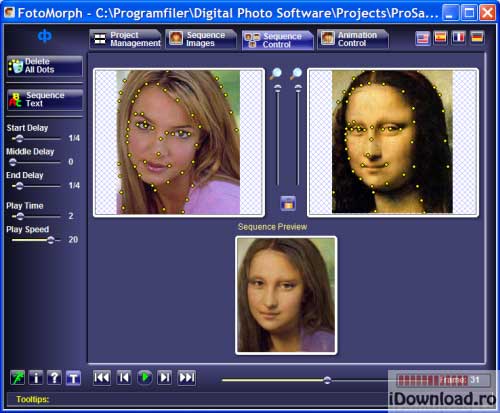This screenshot has width=500, height=413.
Task: Adjust the Middle Delay slider
Action: (x=13, y=162)
